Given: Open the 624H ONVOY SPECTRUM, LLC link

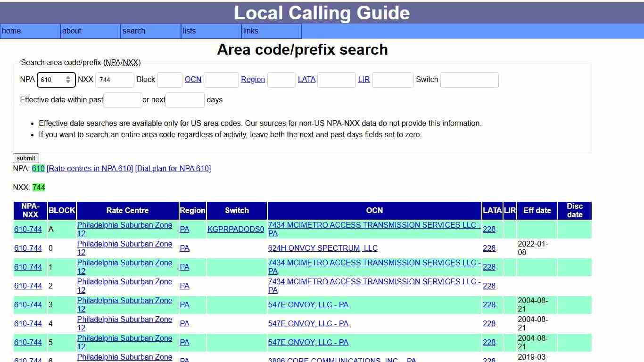Looking at the screenshot, I should (x=323, y=248).
